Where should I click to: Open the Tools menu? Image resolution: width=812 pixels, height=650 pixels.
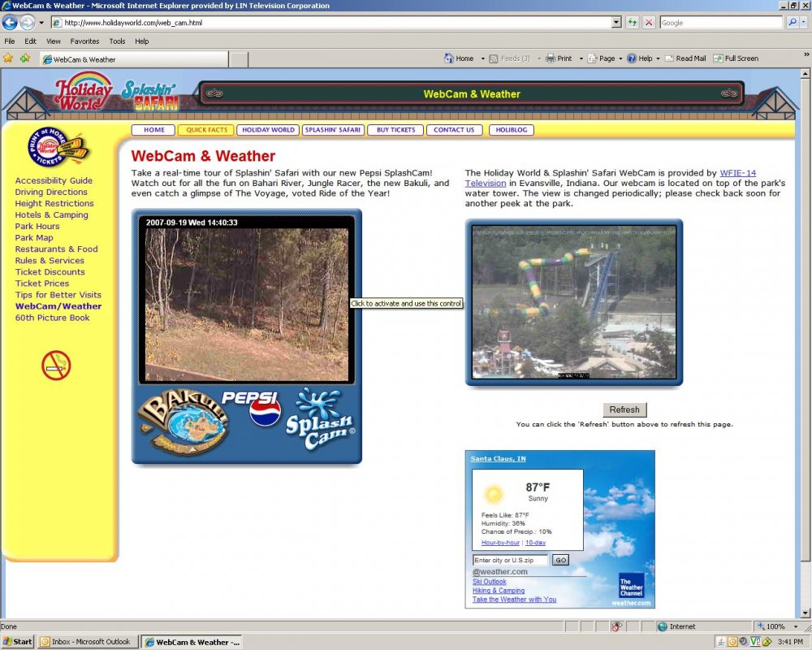[117, 41]
